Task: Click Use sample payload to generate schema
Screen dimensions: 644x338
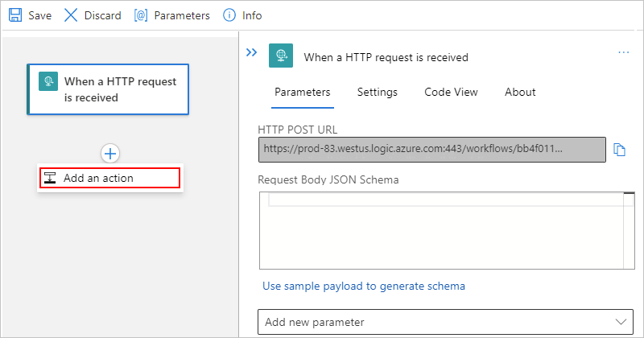Action: (x=364, y=286)
